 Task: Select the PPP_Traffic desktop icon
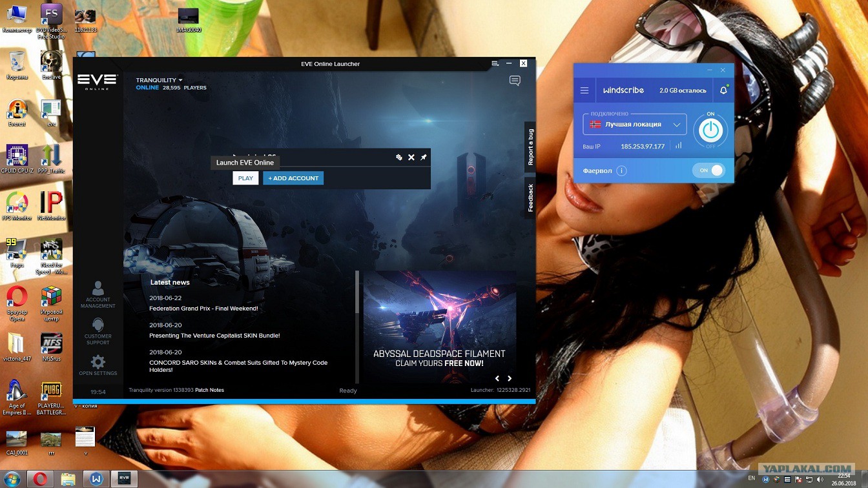(51, 159)
